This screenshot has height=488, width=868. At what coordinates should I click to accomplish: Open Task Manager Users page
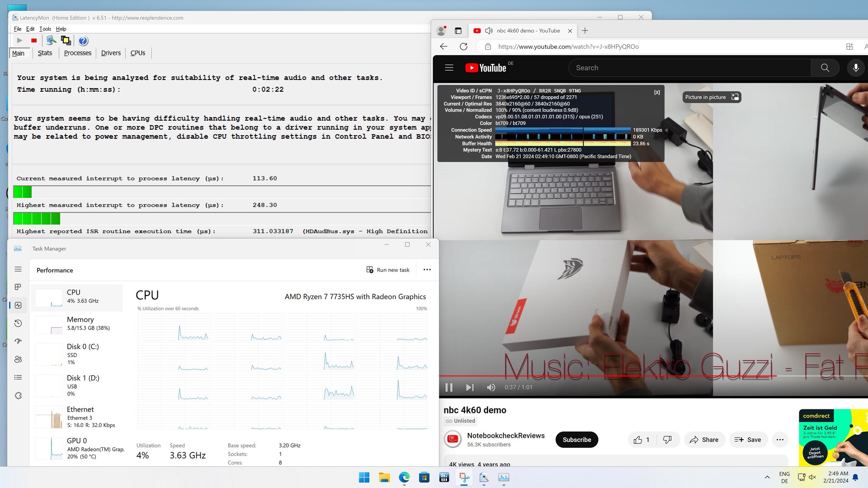coord(18,359)
